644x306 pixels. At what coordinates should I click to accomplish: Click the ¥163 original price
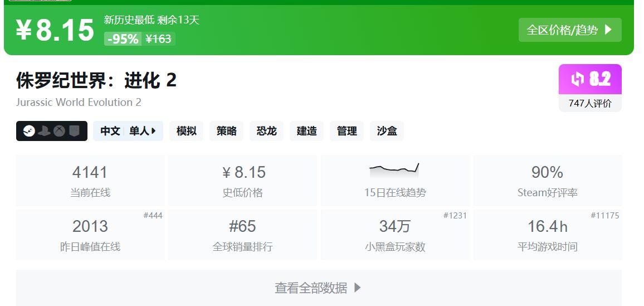pos(159,39)
